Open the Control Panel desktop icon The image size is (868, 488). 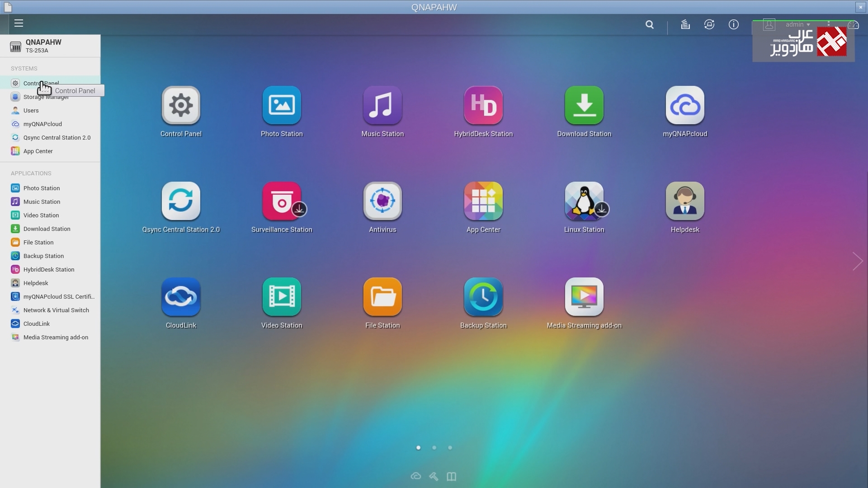(181, 105)
